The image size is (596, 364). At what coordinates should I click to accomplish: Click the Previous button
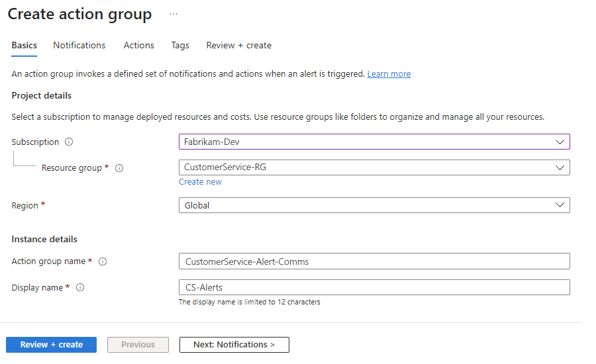[x=138, y=345]
